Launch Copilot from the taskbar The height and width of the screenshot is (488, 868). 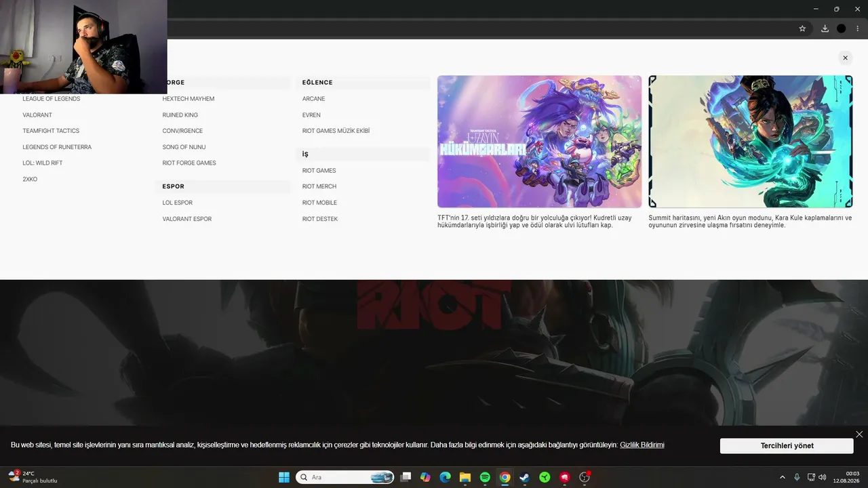(x=425, y=477)
